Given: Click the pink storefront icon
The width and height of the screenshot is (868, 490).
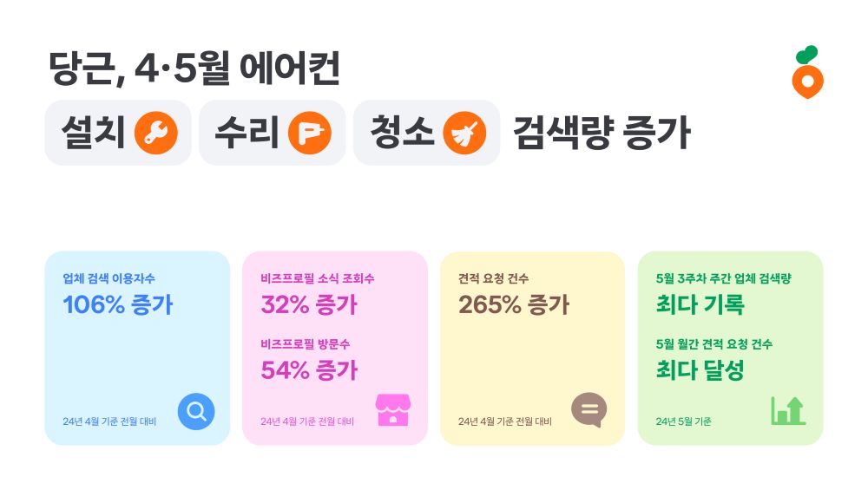Looking at the screenshot, I should [393, 410].
